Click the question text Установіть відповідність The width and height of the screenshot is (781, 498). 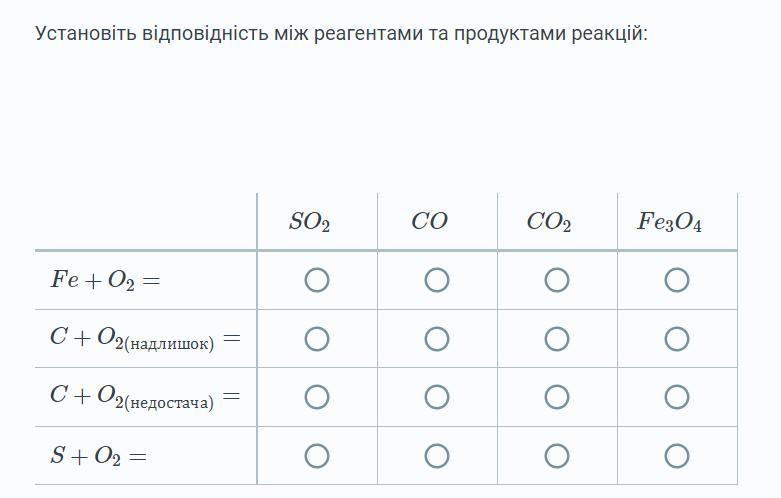(x=153, y=34)
